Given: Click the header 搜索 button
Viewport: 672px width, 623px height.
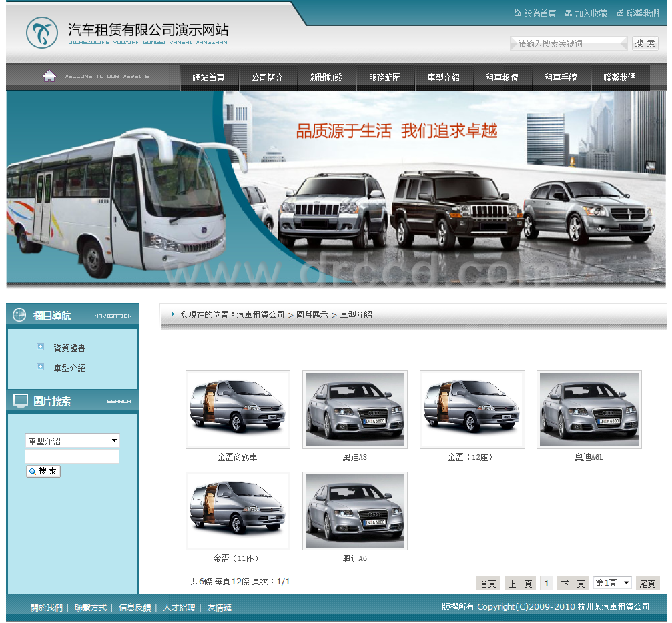Looking at the screenshot, I should (x=645, y=43).
